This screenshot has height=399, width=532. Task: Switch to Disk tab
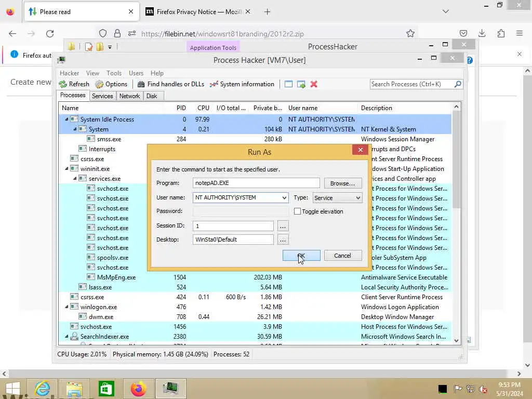coord(152,96)
